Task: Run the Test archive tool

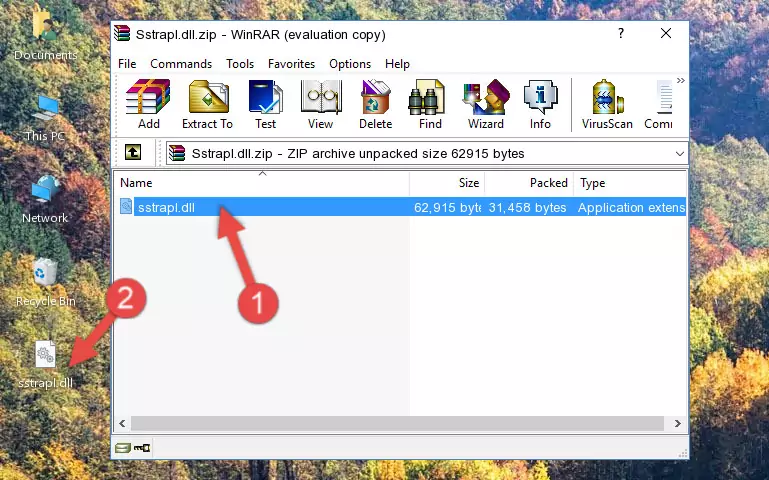Action: 265,104
